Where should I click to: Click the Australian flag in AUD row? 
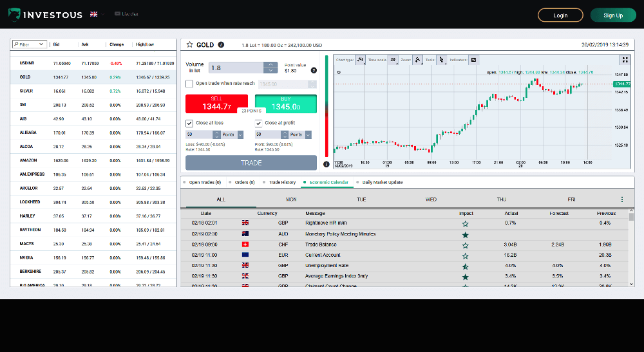tap(245, 234)
